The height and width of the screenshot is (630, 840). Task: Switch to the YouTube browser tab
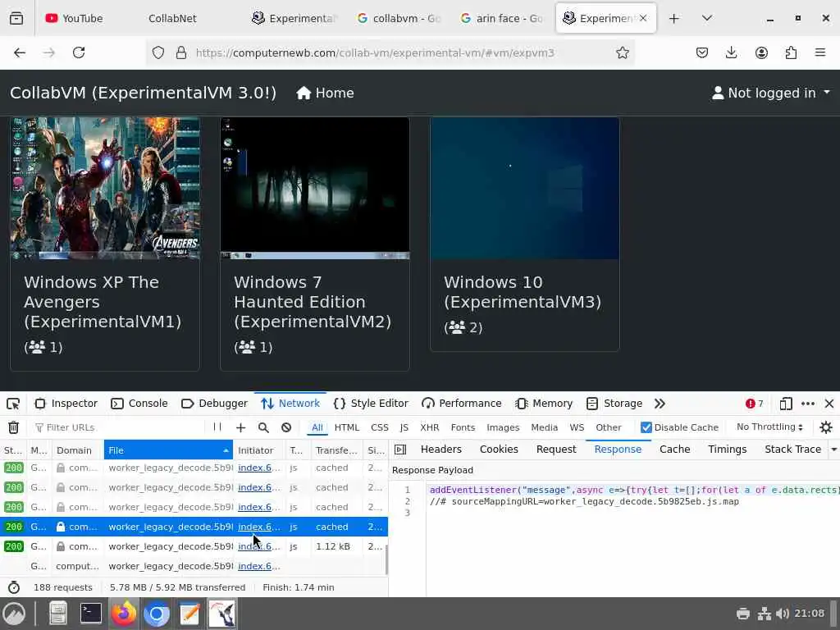click(x=74, y=18)
